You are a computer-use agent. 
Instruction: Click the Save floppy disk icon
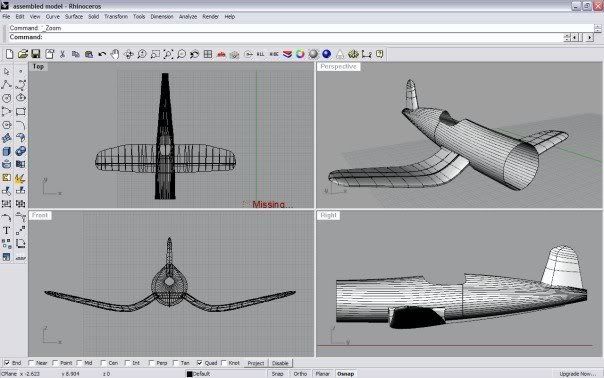(x=36, y=54)
